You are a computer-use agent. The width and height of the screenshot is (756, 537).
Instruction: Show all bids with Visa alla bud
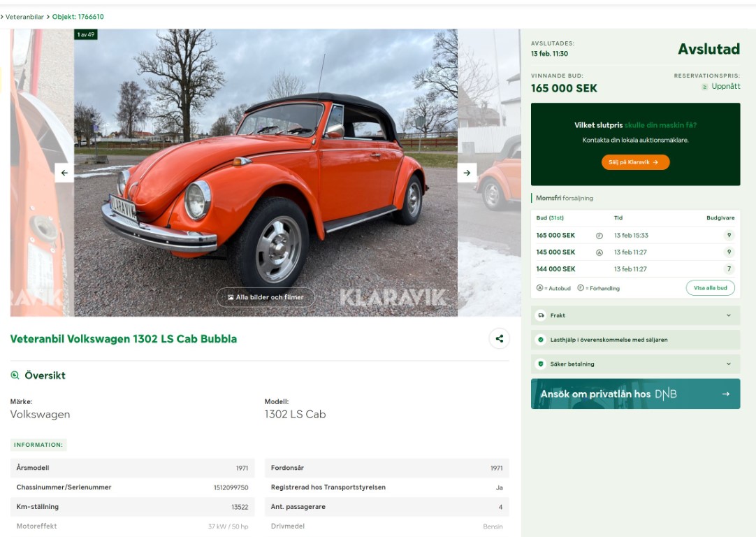coord(710,288)
